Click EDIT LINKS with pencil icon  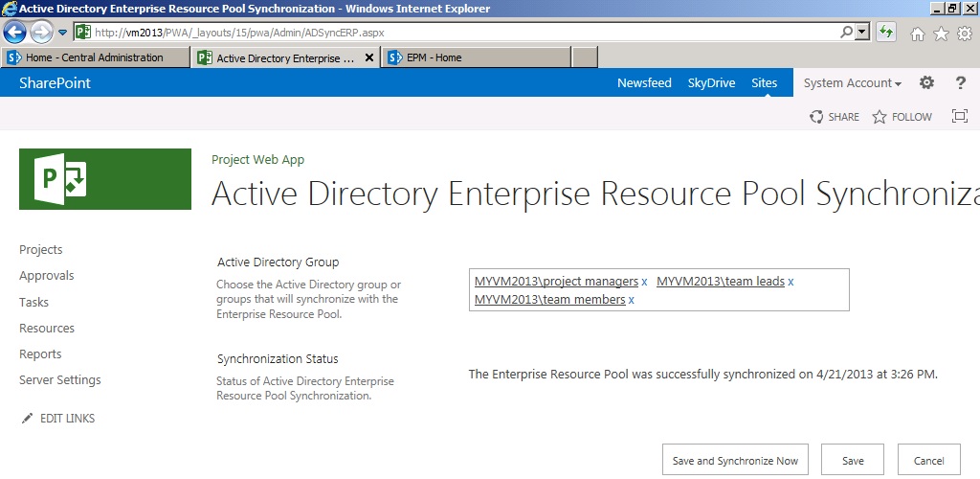57,419
